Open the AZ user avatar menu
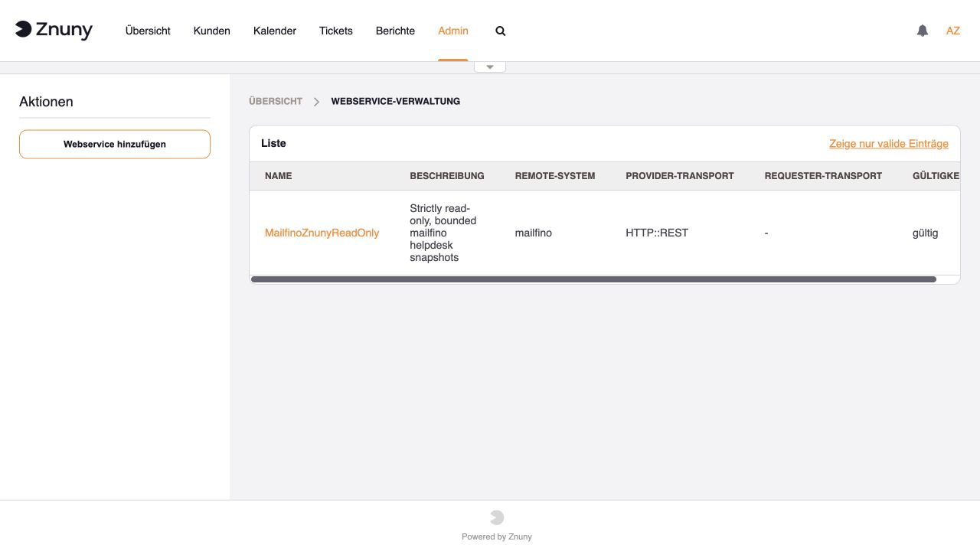 pyautogui.click(x=953, y=31)
